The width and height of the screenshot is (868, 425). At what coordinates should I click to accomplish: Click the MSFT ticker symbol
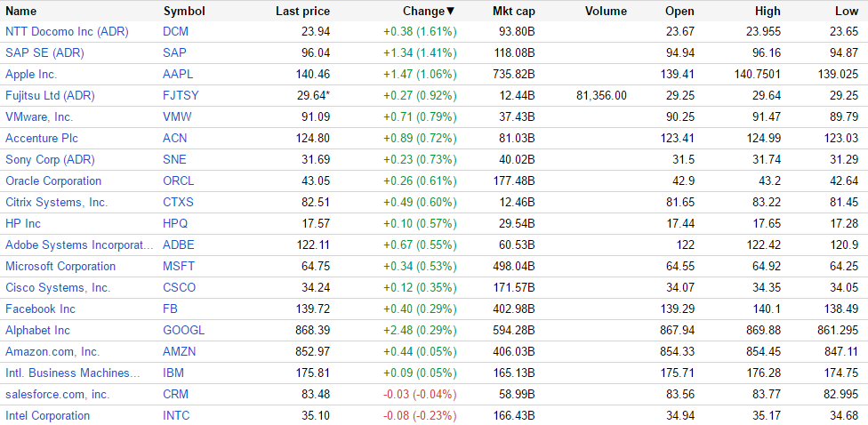(x=179, y=266)
